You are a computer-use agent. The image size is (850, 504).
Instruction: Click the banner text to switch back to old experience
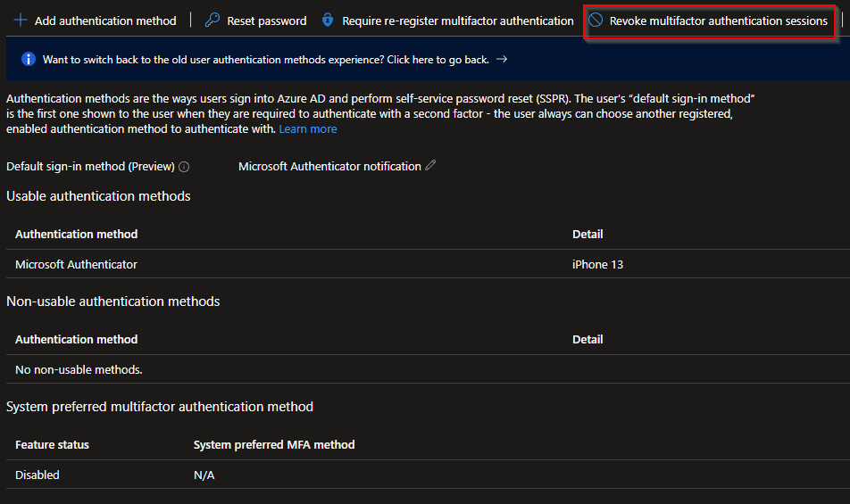[266, 60]
